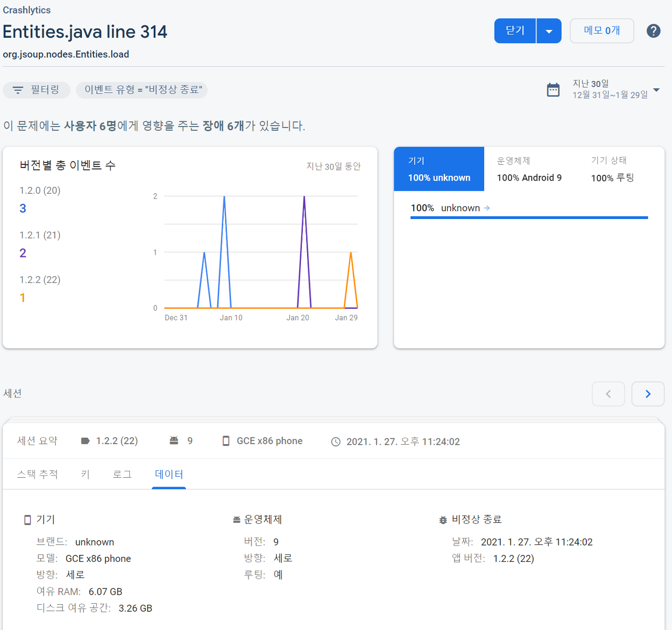
Task: Select the 키 tab
Action: 85,475
